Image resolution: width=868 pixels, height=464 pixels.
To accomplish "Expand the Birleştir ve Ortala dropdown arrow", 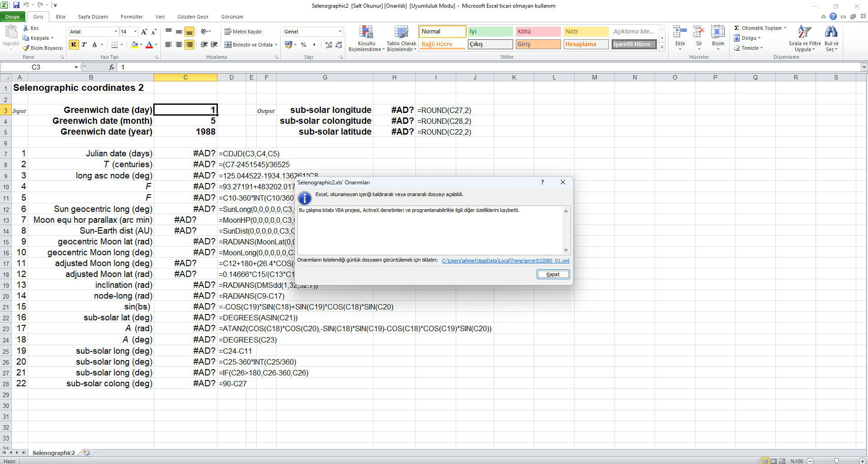I will pos(276,45).
